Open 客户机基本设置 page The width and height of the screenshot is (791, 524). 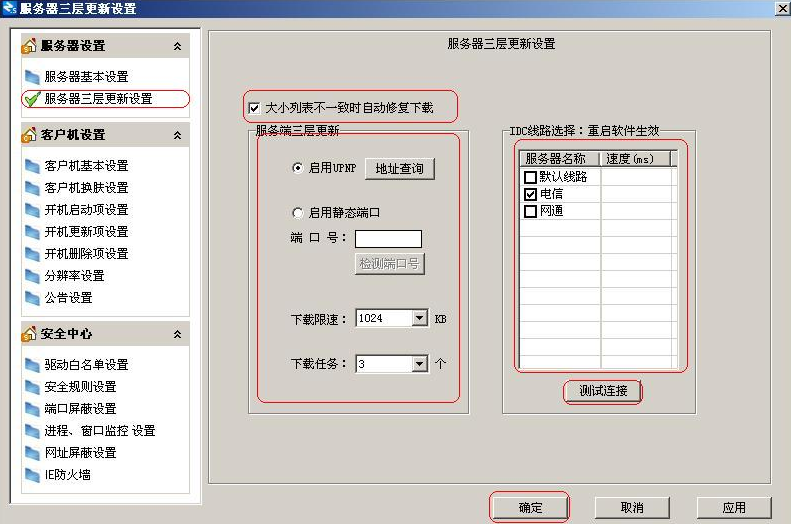86,165
